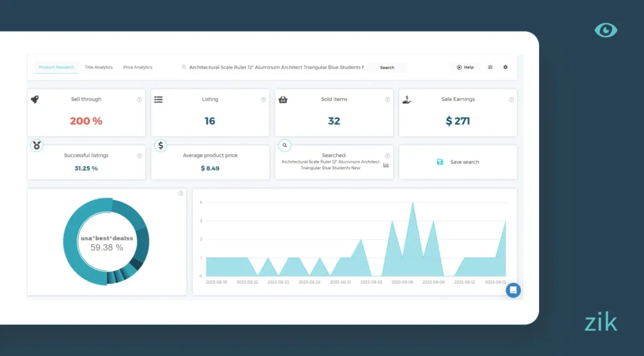The height and width of the screenshot is (356, 644).
Task: Open the settings gear icon
Action: click(x=505, y=67)
